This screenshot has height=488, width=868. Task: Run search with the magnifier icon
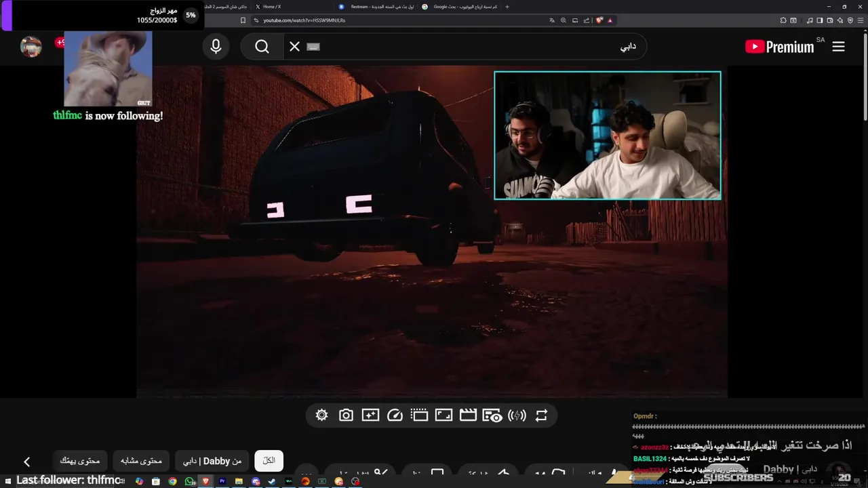pos(262,47)
